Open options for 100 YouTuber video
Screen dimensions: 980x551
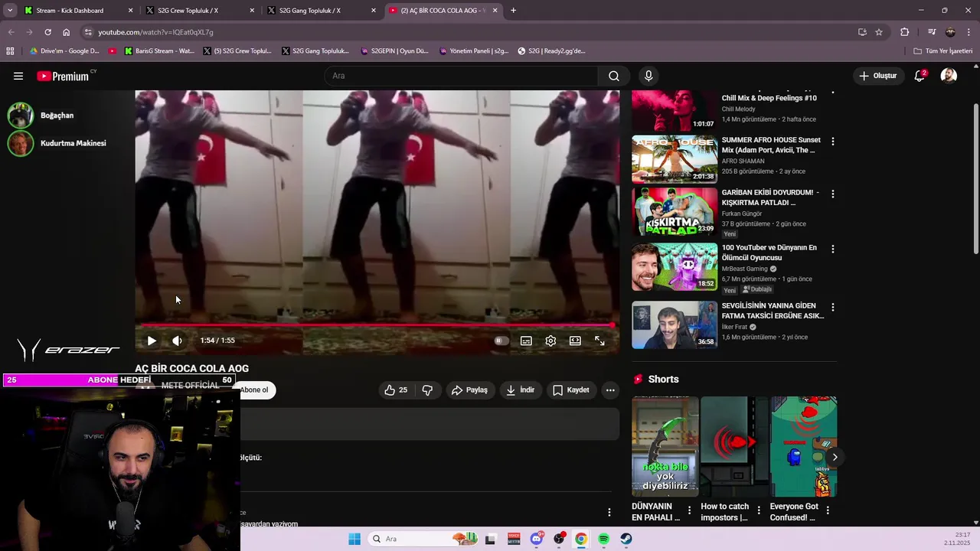[832, 249]
